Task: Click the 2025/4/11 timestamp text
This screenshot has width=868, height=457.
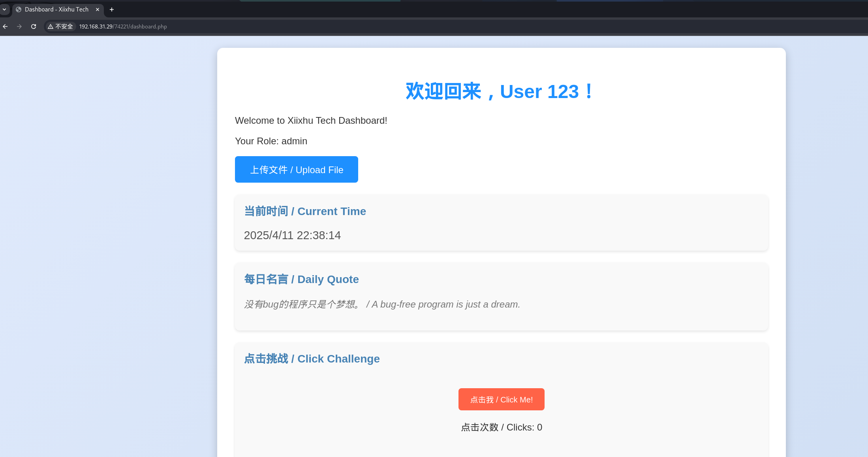Action: (x=292, y=235)
